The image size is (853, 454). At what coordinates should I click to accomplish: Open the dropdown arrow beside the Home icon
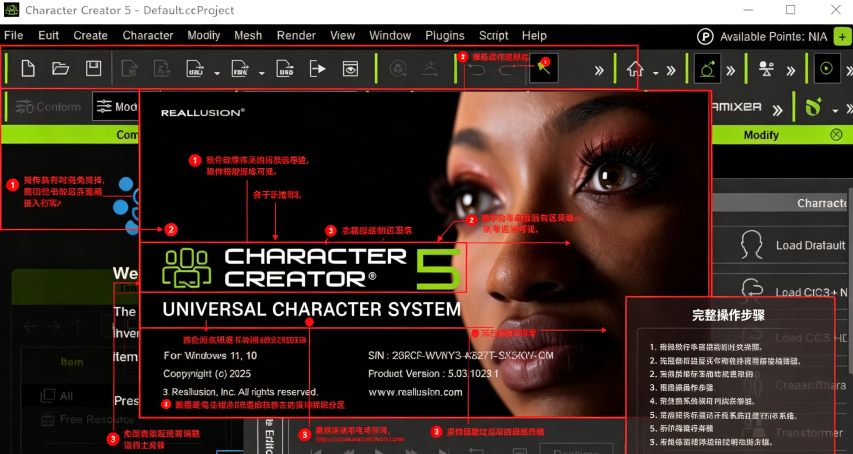(x=656, y=73)
